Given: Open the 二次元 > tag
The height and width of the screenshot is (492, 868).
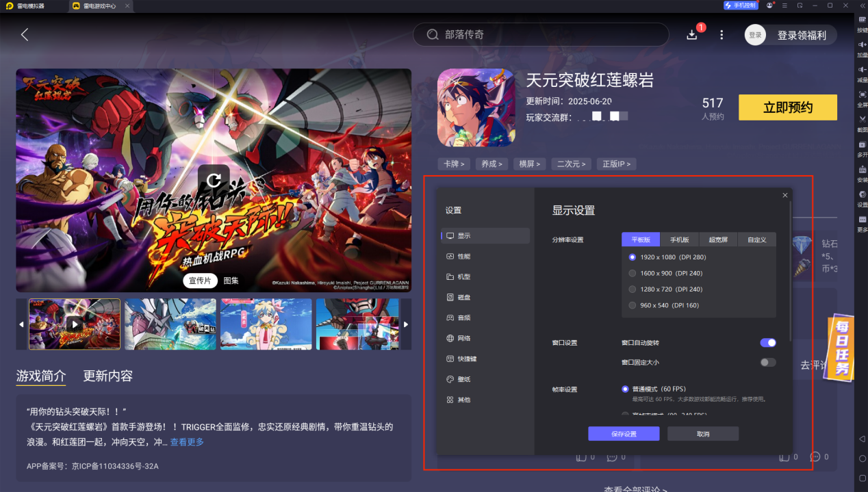Looking at the screenshot, I should [571, 164].
